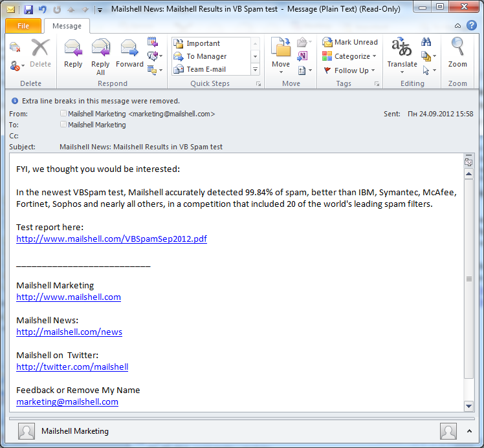The image size is (484, 448).
Task: Click presence box next to From sender
Action: tap(63, 114)
